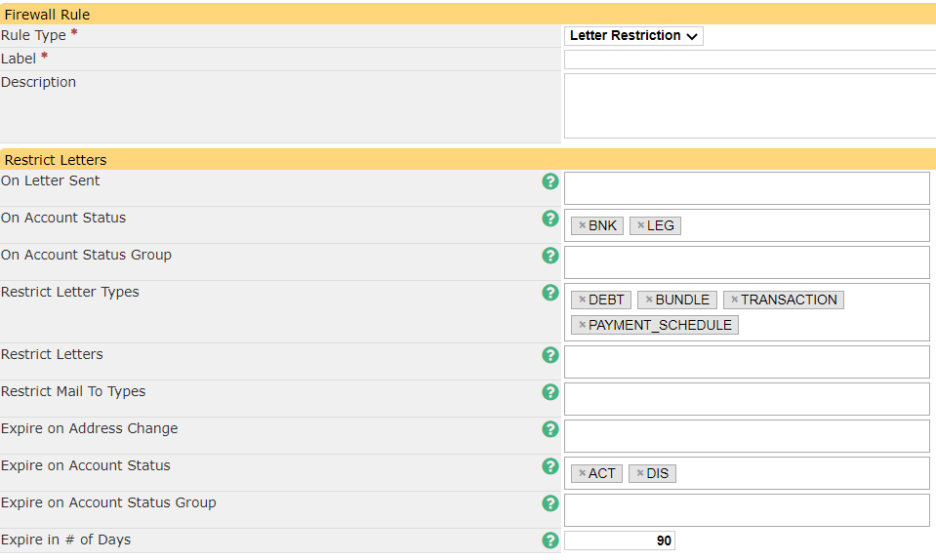The image size is (936, 560).
Task: Click the Firewall Rule section header
Action: tap(468, 15)
